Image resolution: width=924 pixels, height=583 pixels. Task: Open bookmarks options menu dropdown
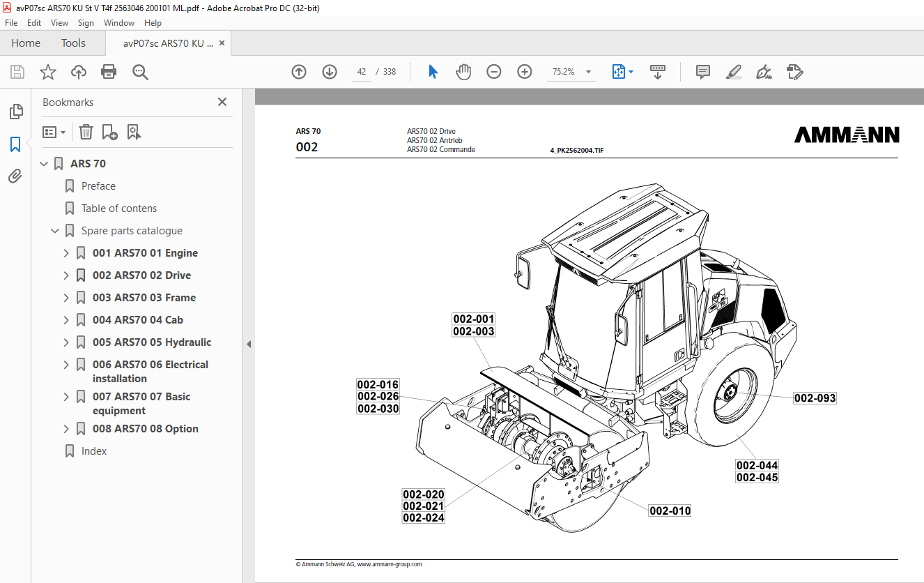(54, 132)
